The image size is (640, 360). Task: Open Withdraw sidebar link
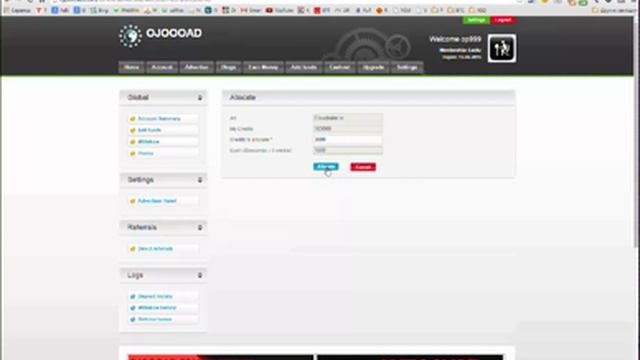click(x=149, y=142)
